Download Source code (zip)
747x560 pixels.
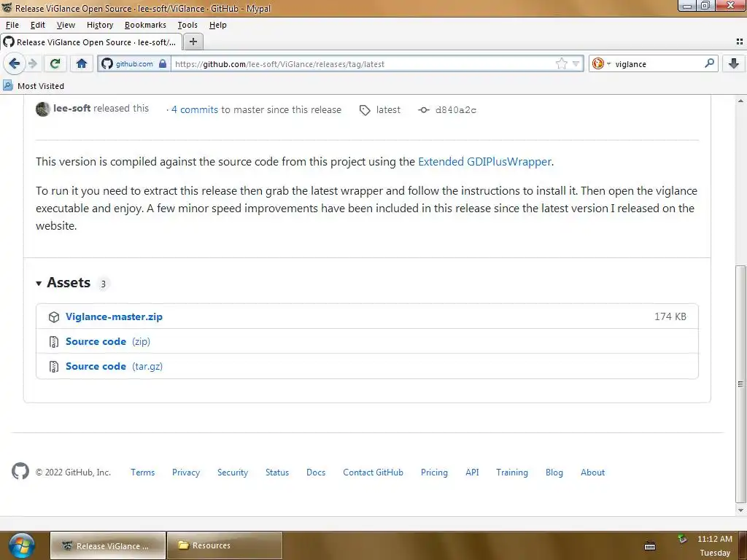[108, 341]
